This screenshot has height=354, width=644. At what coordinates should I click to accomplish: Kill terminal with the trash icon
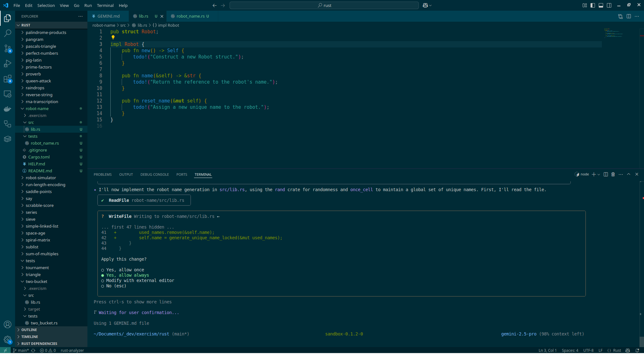[x=613, y=174]
